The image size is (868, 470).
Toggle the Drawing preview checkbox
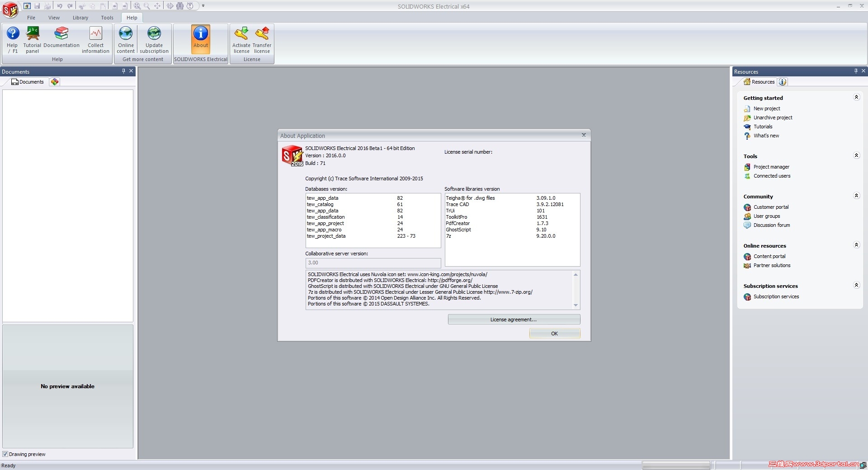(5, 454)
